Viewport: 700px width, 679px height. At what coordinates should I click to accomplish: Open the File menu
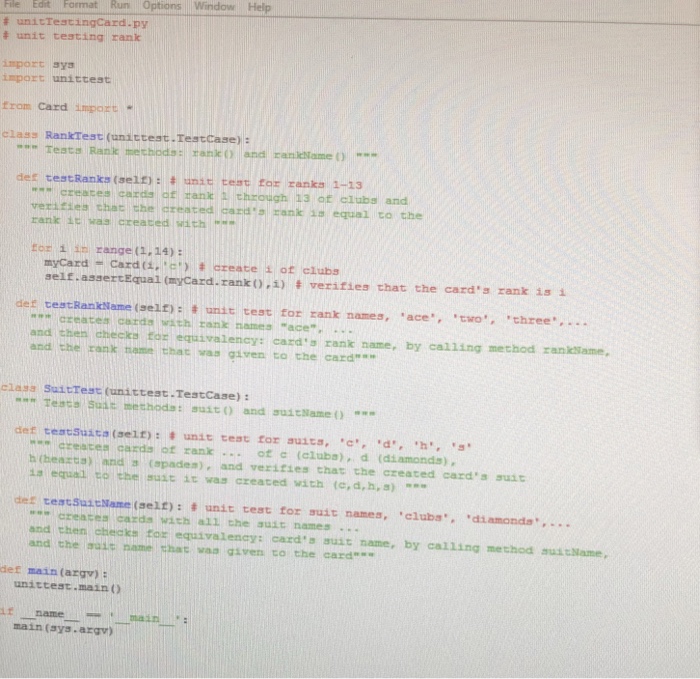[x=12, y=4]
